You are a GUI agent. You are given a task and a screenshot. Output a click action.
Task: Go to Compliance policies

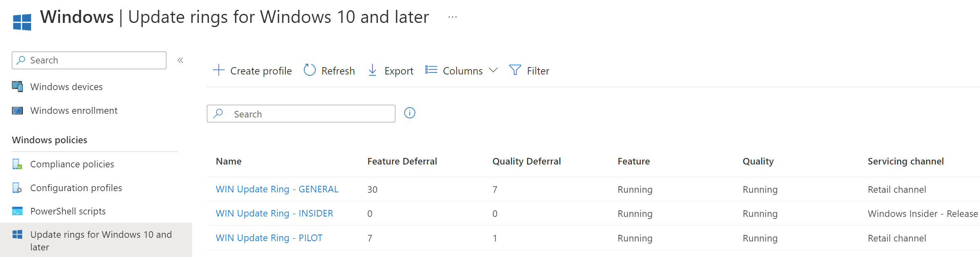click(x=72, y=164)
